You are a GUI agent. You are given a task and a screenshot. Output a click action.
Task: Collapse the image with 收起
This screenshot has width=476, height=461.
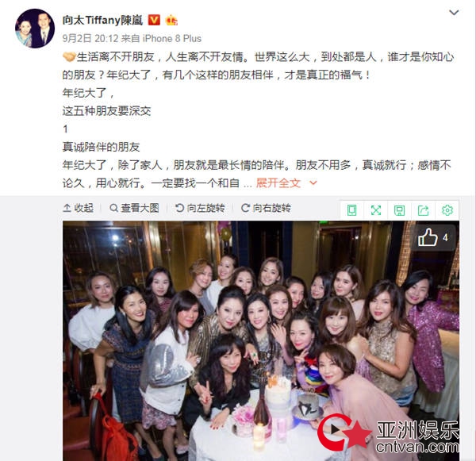(79, 208)
